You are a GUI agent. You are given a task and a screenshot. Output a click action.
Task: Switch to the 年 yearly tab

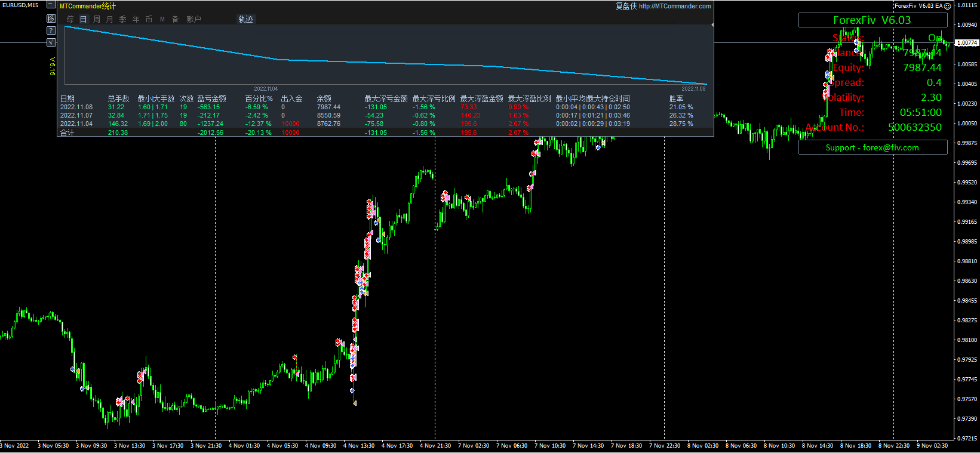(136, 19)
